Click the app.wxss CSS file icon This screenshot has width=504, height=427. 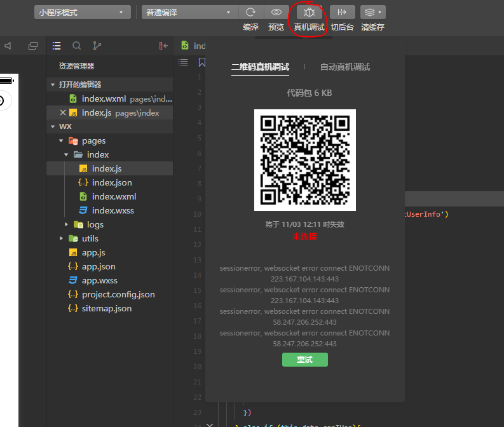tap(73, 280)
